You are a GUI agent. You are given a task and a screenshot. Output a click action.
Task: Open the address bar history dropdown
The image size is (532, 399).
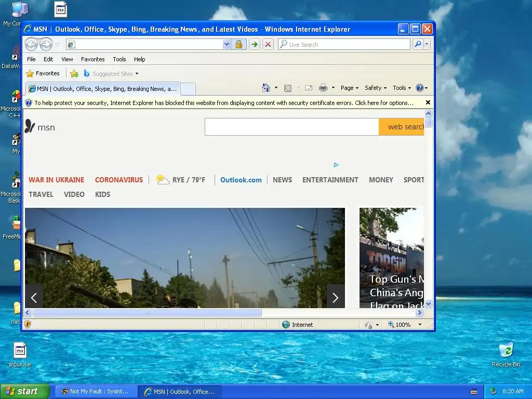(227, 44)
